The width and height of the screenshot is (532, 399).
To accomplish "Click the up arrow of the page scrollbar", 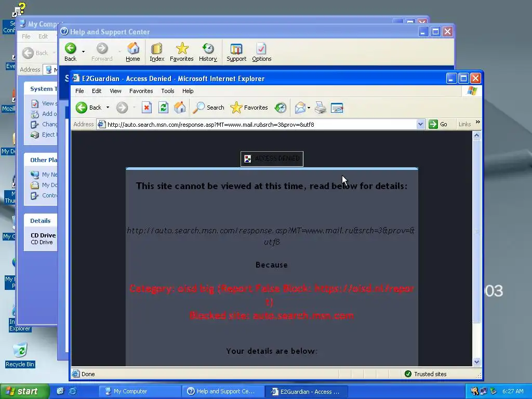I will (477, 136).
